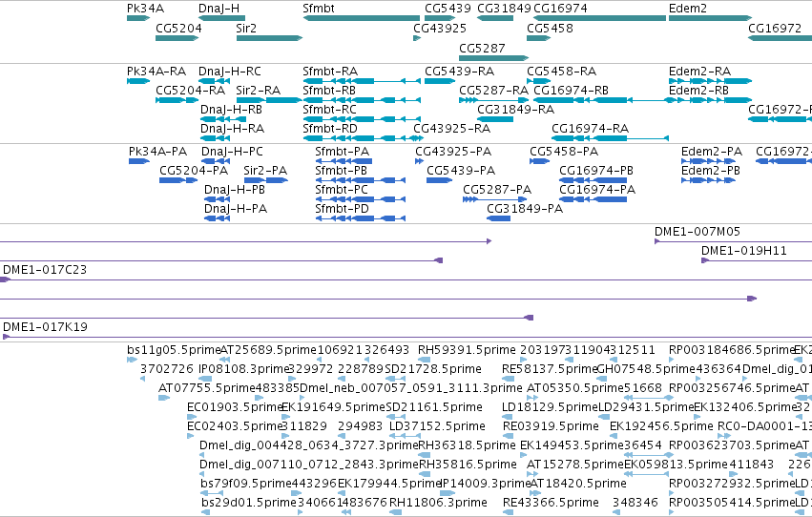Screen dimensions: 812x517
Task: Select the CG5458-PA protein label
Action: [x=564, y=152]
